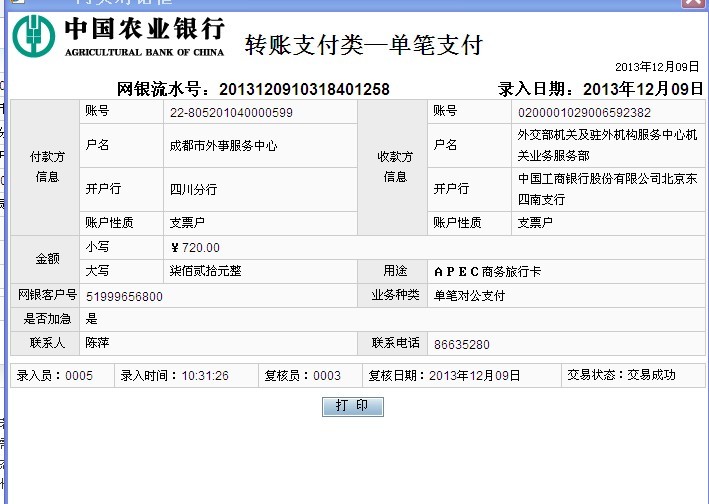Click payer bank 四川分行
Viewport: 709px width, 504px height.
coord(193,189)
